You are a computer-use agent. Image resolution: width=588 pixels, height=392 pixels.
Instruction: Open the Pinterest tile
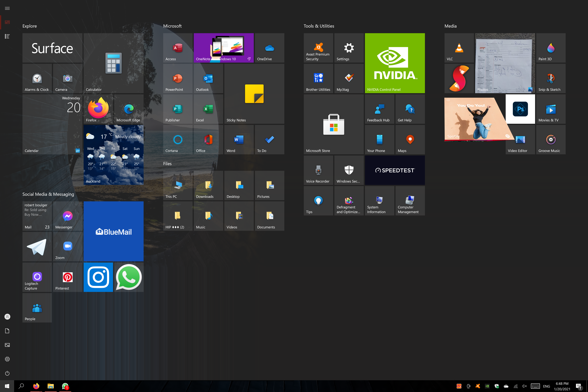point(68,277)
